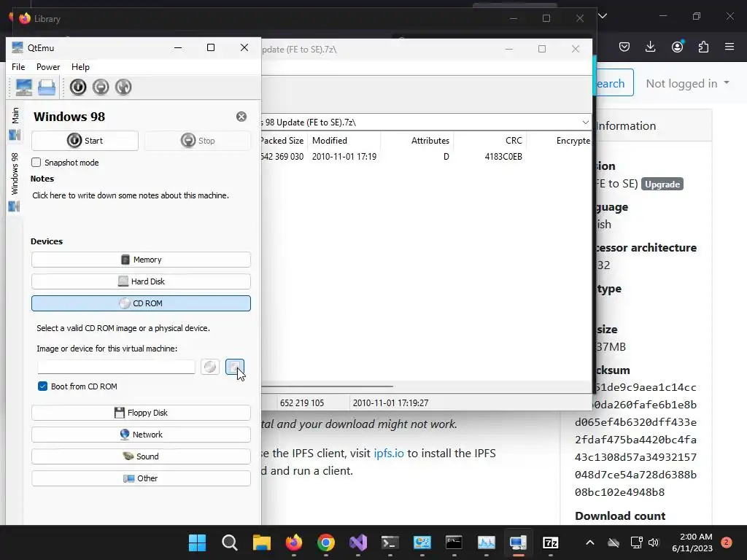Open Visual Studio from the taskbar
This screenshot has width=747, height=560.
[358, 542]
